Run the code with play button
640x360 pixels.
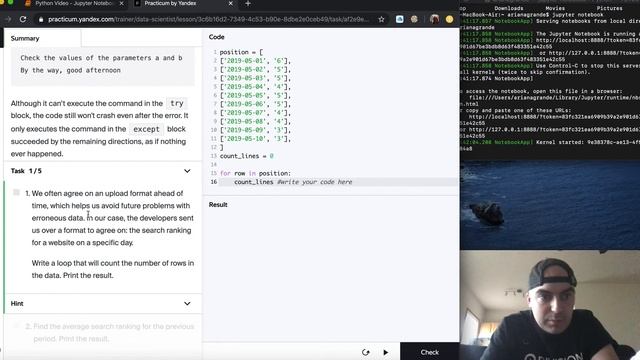click(386, 352)
